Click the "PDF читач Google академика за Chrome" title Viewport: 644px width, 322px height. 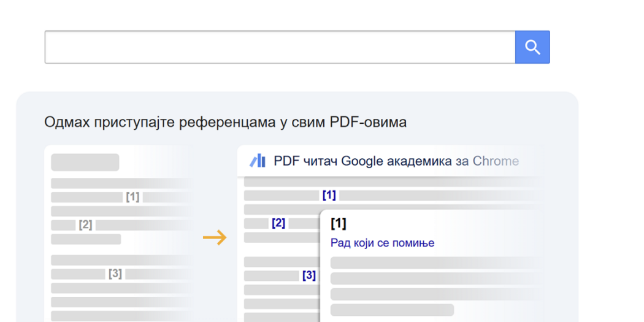[396, 161]
